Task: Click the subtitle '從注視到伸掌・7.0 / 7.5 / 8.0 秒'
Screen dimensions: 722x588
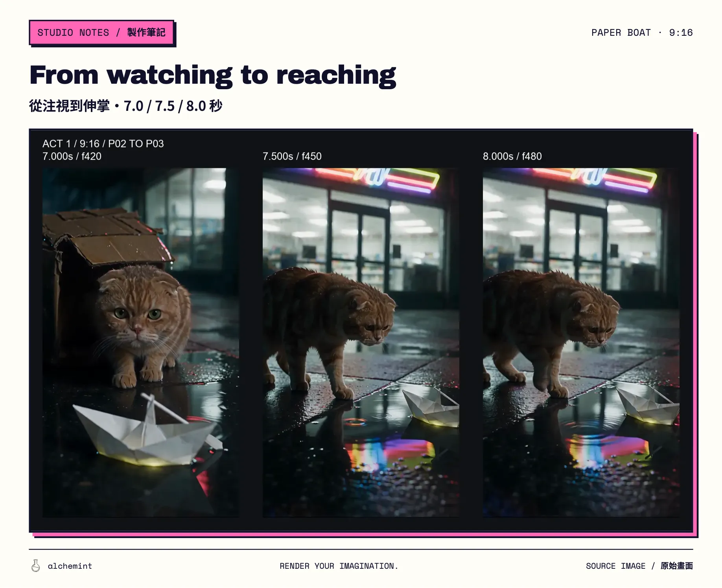Action: pos(126,106)
